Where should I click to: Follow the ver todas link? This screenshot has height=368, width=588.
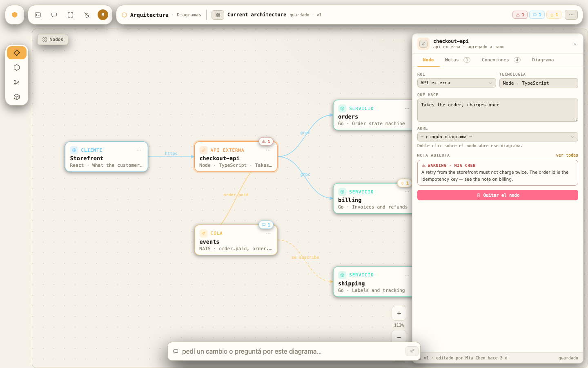(x=567, y=155)
